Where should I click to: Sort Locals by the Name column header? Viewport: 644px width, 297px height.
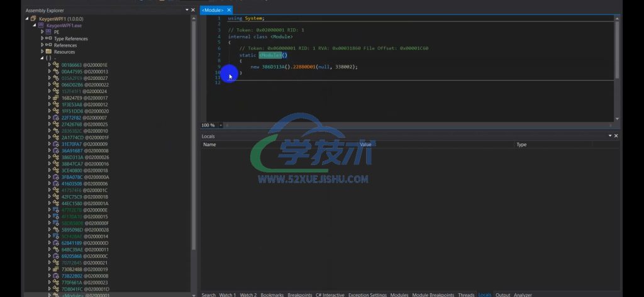pyautogui.click(x=209, y=145)
